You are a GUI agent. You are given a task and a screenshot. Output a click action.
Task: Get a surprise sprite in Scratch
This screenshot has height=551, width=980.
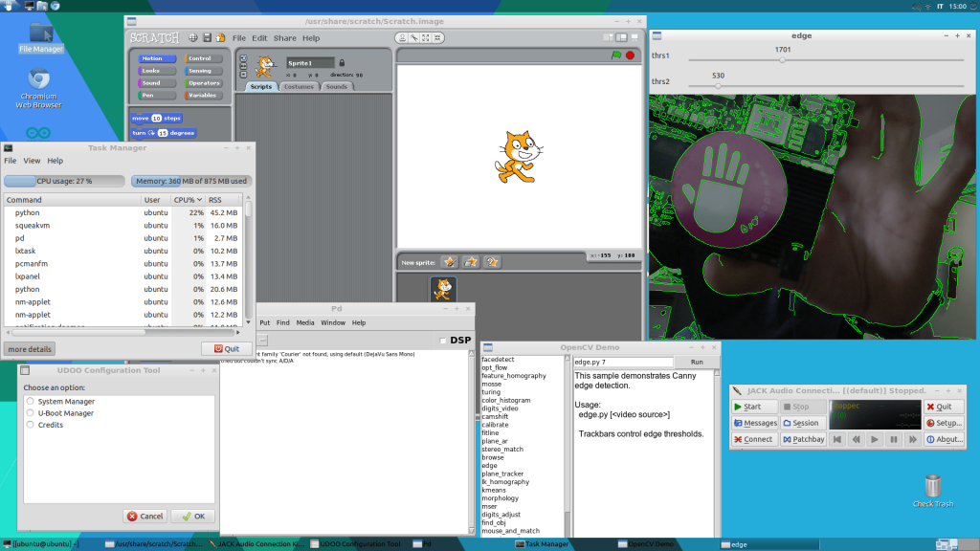493,262
